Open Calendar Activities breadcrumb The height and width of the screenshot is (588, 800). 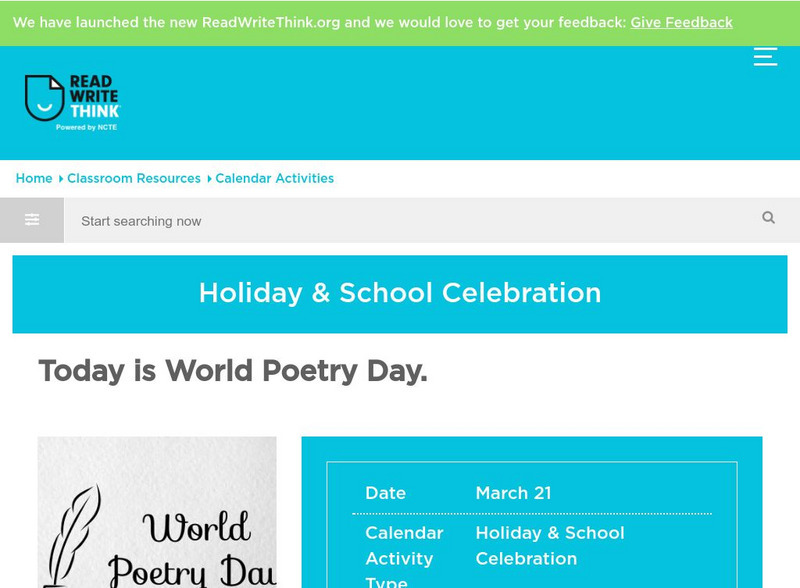point(275,178)
